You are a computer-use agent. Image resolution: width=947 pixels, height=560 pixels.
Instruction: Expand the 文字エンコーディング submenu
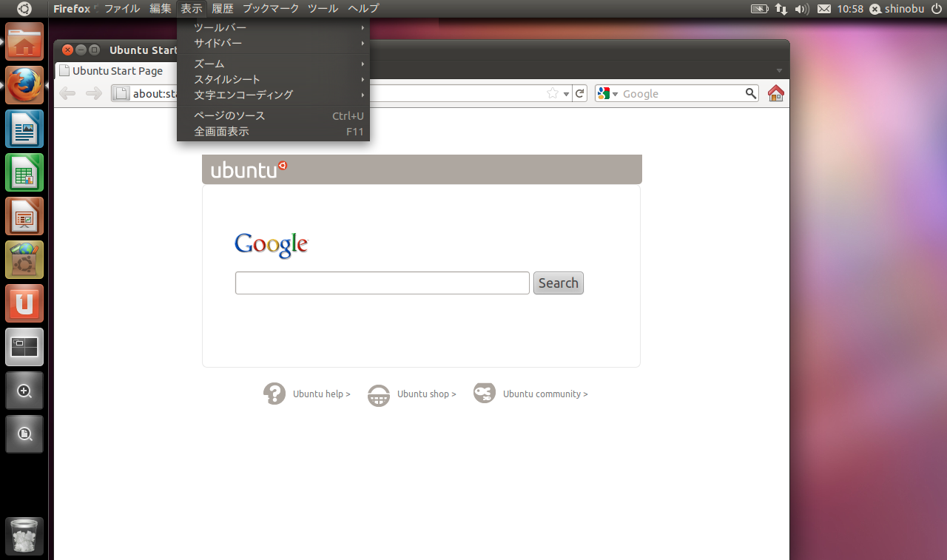pos(274,95)
